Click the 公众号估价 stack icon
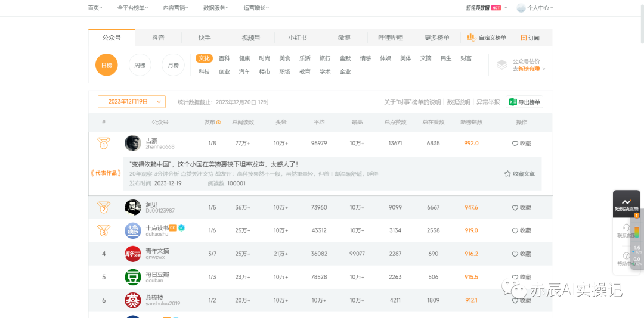This screenshot has height=318, width=644. pos(502,65)
